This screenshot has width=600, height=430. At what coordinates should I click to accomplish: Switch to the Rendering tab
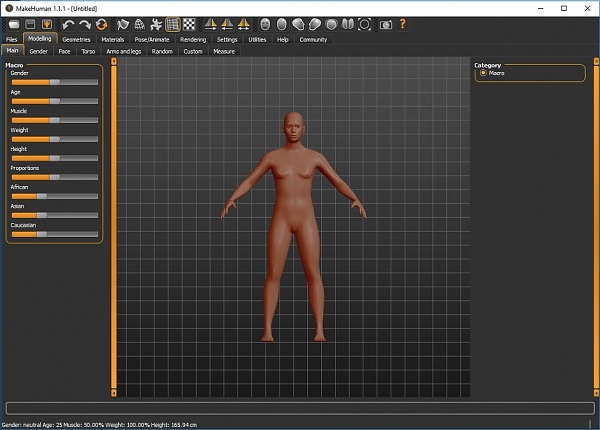tap(193, 39)
